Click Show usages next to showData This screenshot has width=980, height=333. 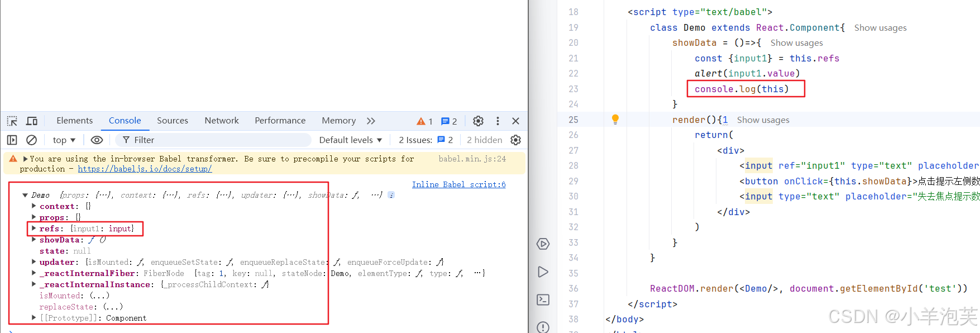(x=796, y=43)
